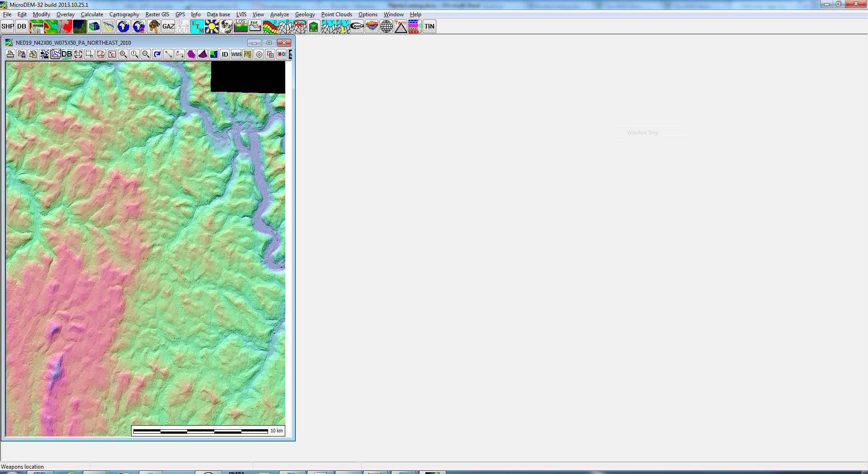
Task: Expand the Point Clouds menu
Action: point(336,14)
